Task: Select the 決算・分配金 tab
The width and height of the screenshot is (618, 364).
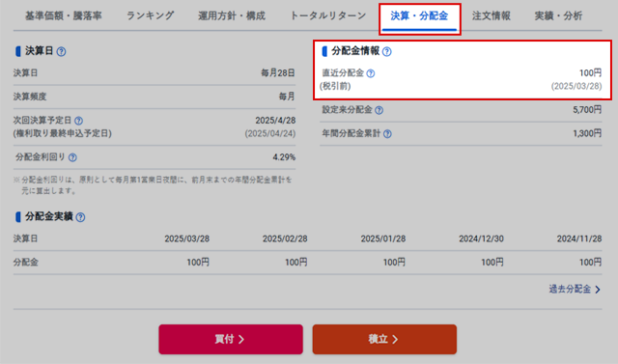Action: click(419, 16)
